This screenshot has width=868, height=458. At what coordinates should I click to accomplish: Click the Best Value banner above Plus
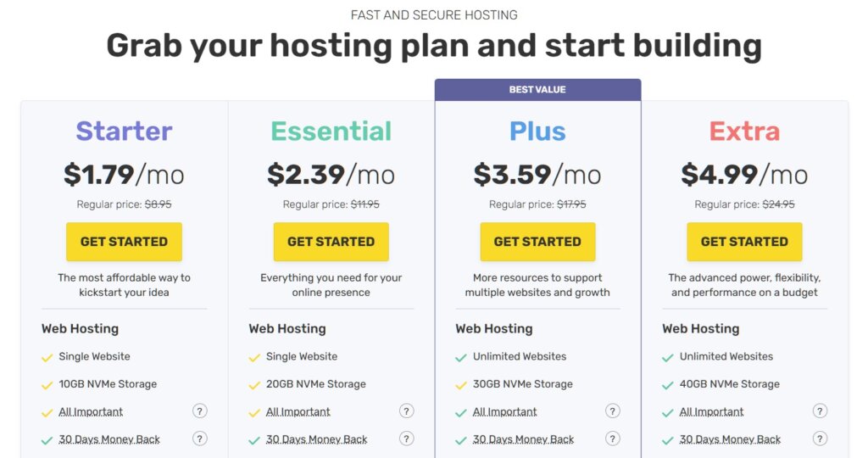pyautogui.click(x=537, y=90)
